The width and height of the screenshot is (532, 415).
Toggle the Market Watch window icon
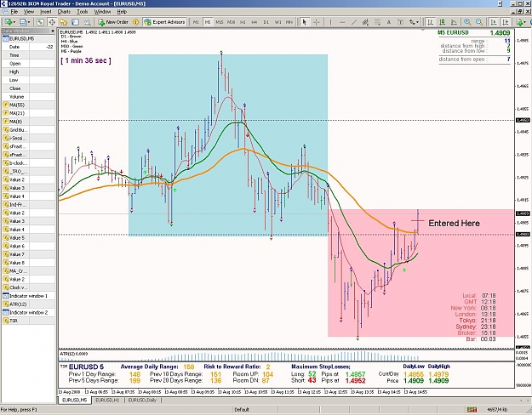tap(40, 22)
